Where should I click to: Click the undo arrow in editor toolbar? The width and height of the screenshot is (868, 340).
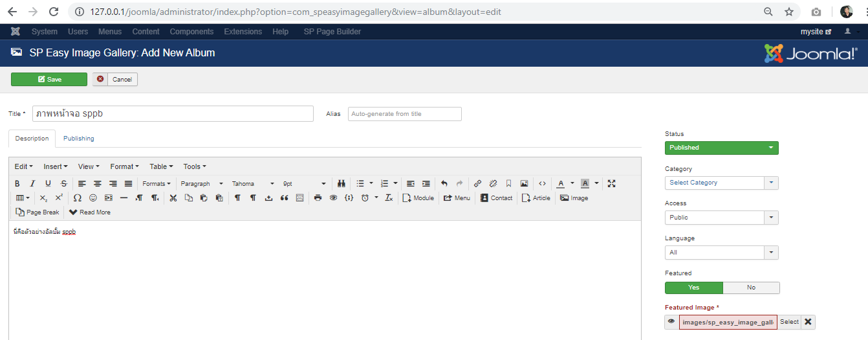(444, 184)
